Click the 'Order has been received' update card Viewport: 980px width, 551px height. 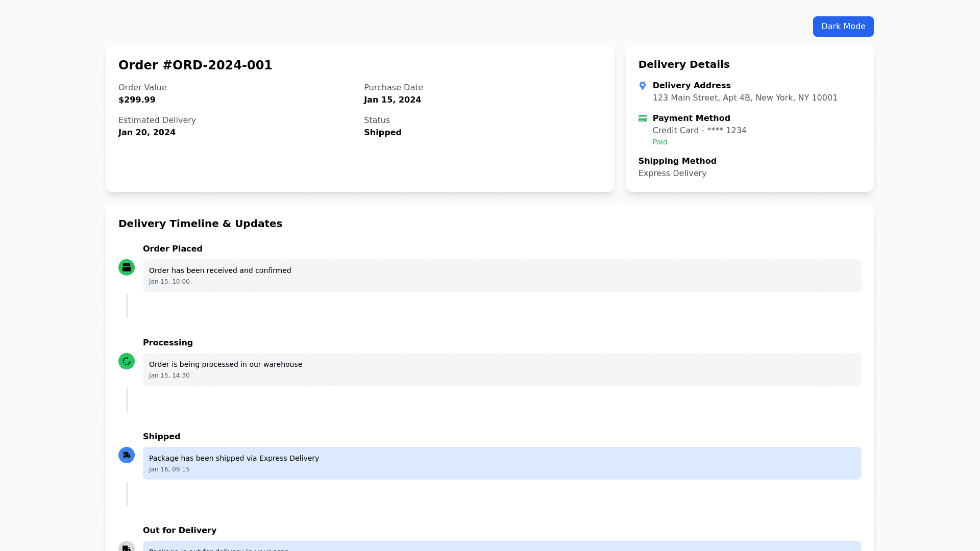click(502, 275)
